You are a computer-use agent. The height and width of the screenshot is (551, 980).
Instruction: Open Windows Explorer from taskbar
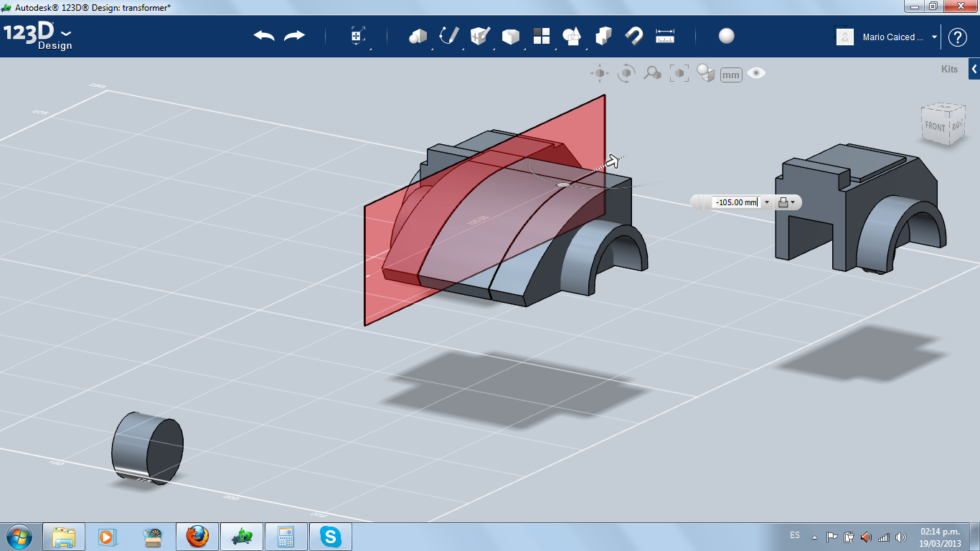(64, 537)
